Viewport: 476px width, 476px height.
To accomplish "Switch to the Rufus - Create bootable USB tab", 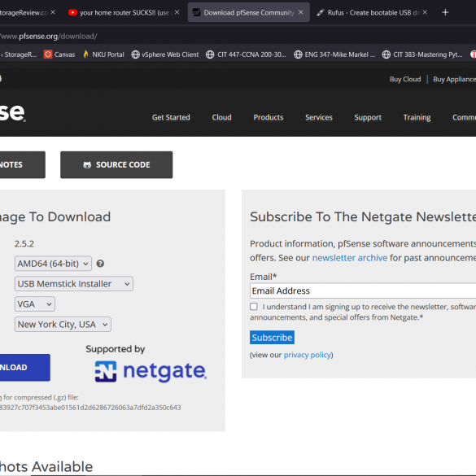I will coord(372,12).
